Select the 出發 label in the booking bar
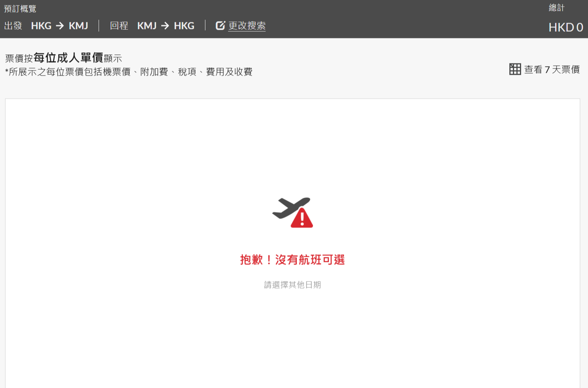Image resolution: width=588 pixels, height=388 pixels. click(x=13, y=26)
